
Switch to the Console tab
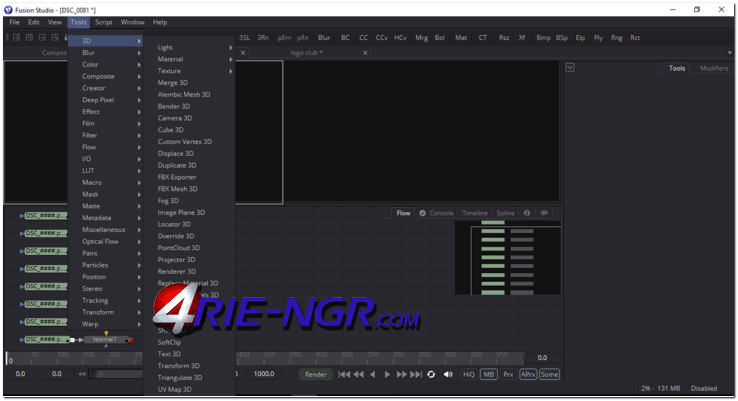[436, 213]
